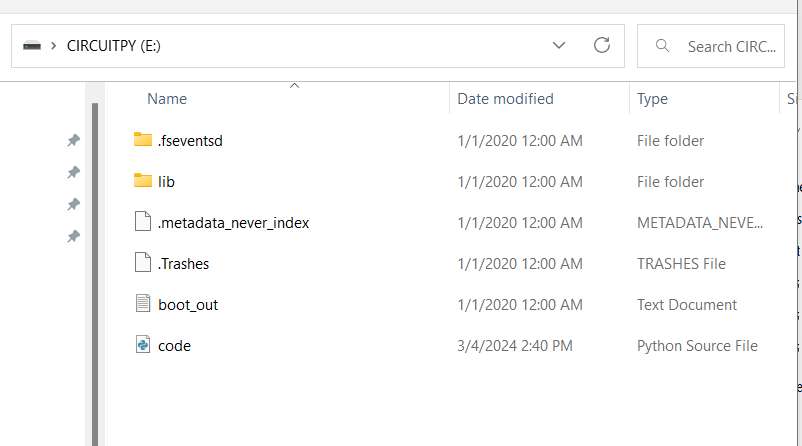802x446 pixels.
Task: Click the refresh button
Action: (x=601, y=45)
